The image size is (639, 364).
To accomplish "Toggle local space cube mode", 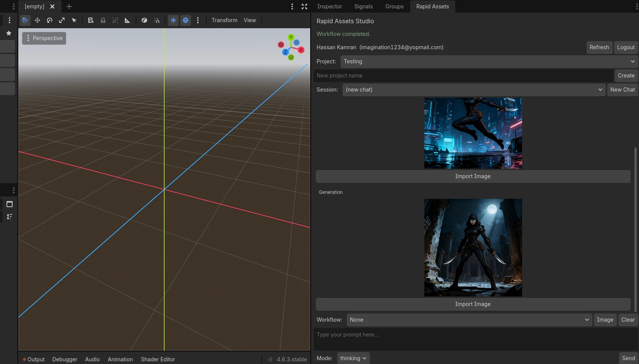I will point(144,20).
